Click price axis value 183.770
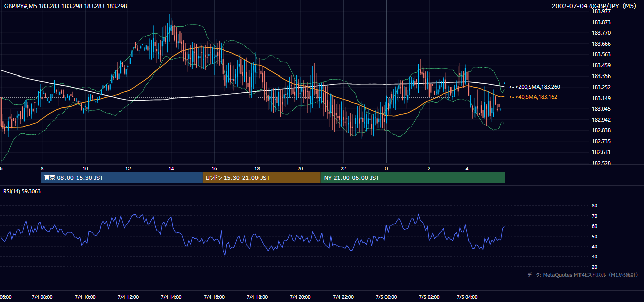Screen dimensions: 644x302 (x=601, y=33)
